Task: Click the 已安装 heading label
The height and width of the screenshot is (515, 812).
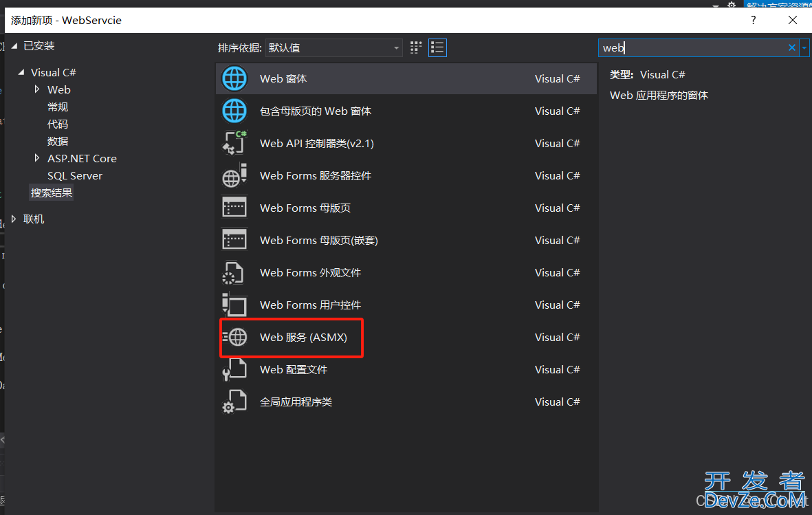Action: [39, 46]
